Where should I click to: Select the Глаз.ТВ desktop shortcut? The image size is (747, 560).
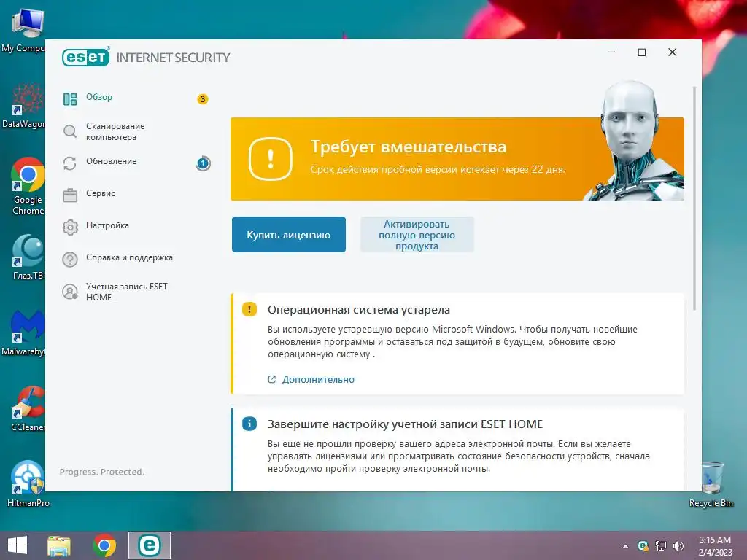[x=28, y=257]
